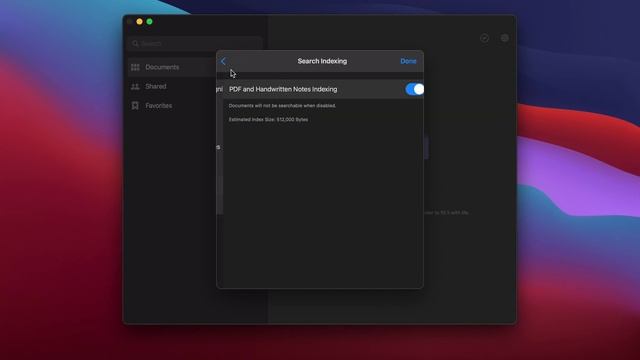Click the Documents grid icon
The image size is (640, 360).
click(x=135, y=67)
